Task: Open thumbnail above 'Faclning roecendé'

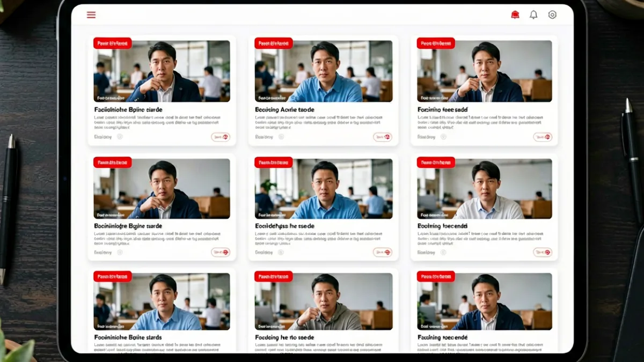Action: coord(485,301)
